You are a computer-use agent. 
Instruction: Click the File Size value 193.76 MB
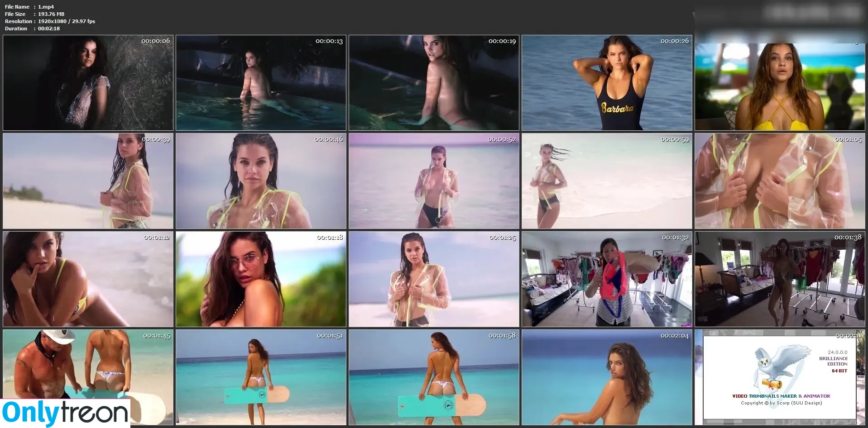pyautogui.click(x=51, y=14)
